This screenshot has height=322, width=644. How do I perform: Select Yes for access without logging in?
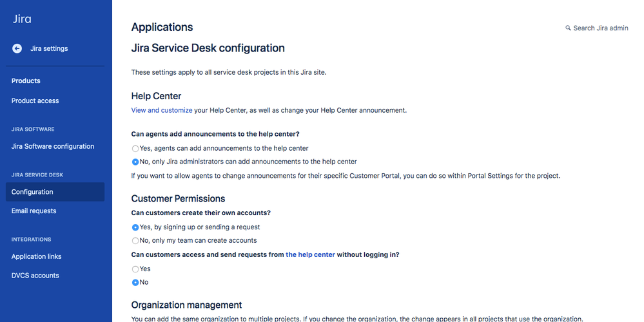point(135,269)
